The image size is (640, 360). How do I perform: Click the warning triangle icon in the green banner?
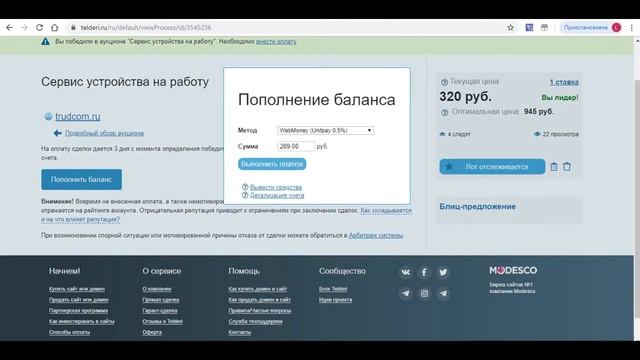(45, 42)
